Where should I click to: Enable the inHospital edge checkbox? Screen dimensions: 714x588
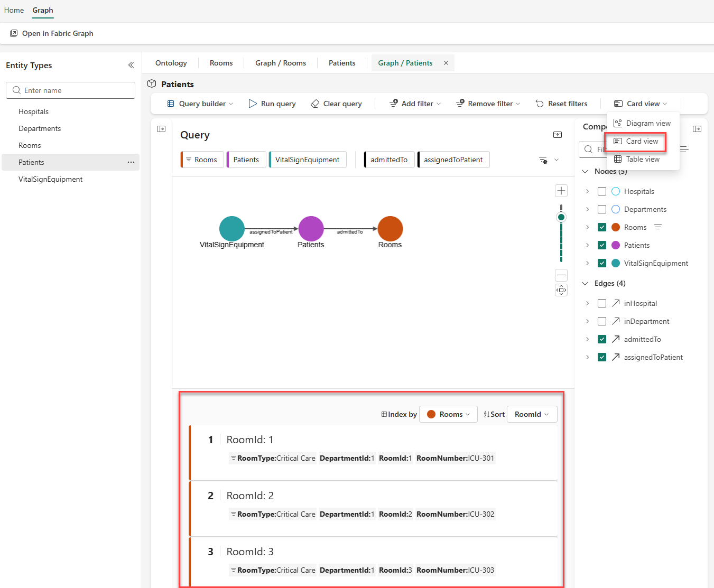point(602,303)
